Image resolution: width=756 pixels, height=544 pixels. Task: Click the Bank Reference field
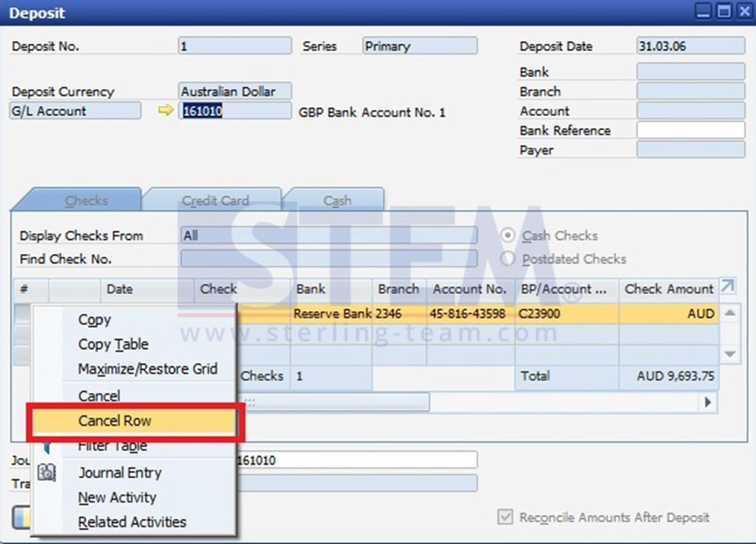(690, 130)
